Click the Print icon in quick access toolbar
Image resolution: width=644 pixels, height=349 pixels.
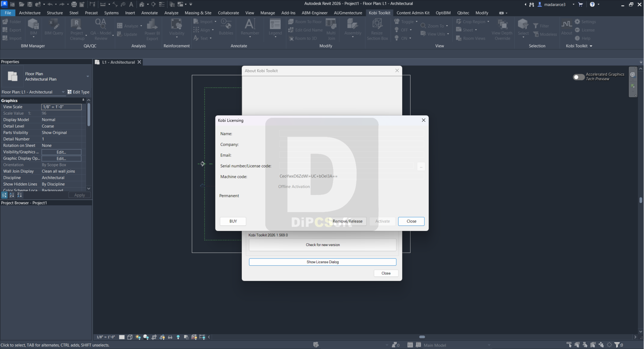pyautogui.click(x=74, y=4)
